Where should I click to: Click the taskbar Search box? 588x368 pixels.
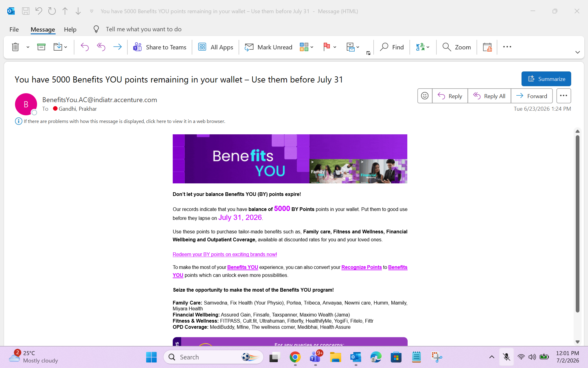pos(213,357)
